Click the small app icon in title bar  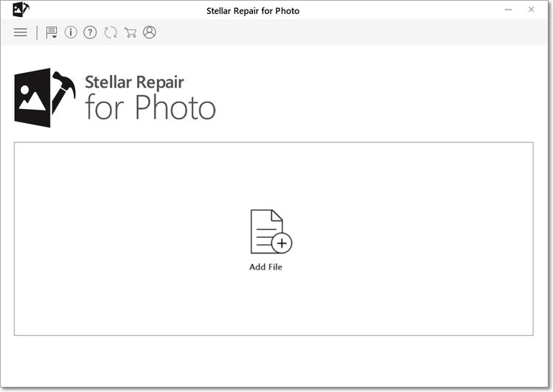21,9
